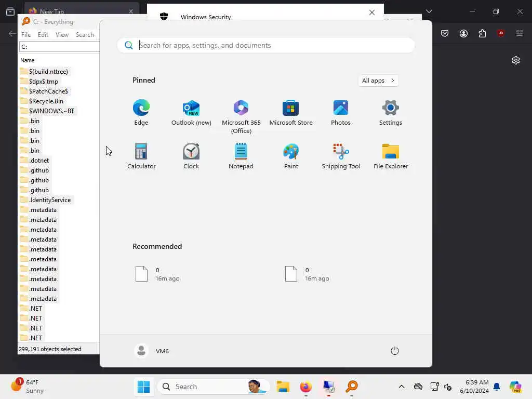532x399 pixels.
Task: Open Firefox application menu (hamburger)
Action: pos(520,33)
